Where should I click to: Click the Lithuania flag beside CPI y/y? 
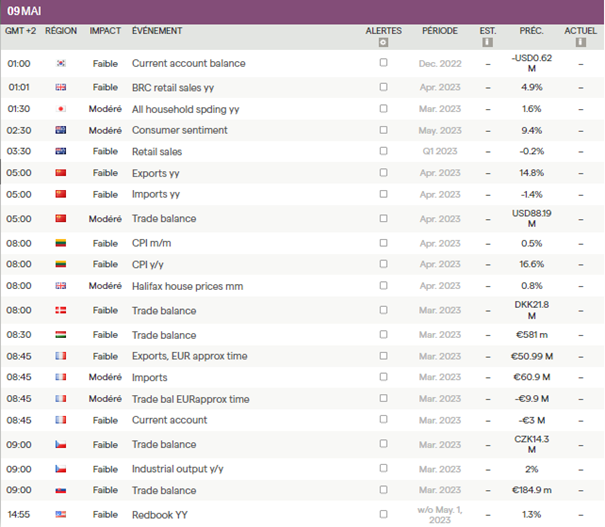coord(61,264)
